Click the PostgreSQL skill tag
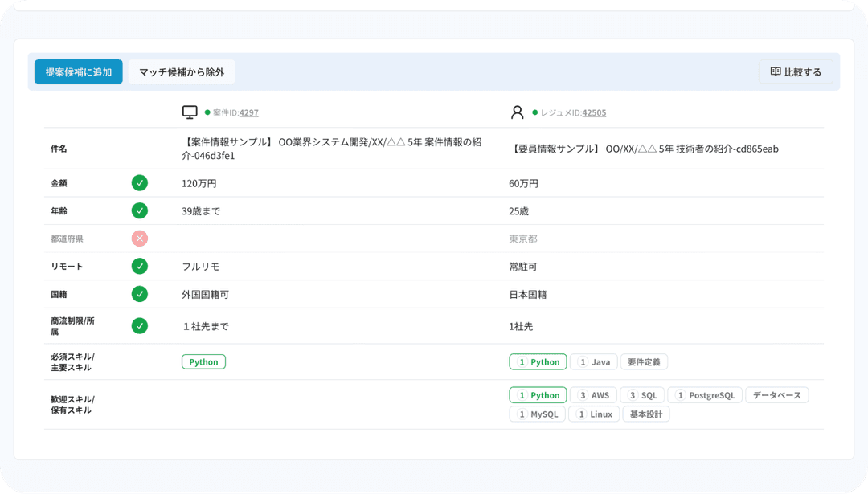 coord(705,395)
